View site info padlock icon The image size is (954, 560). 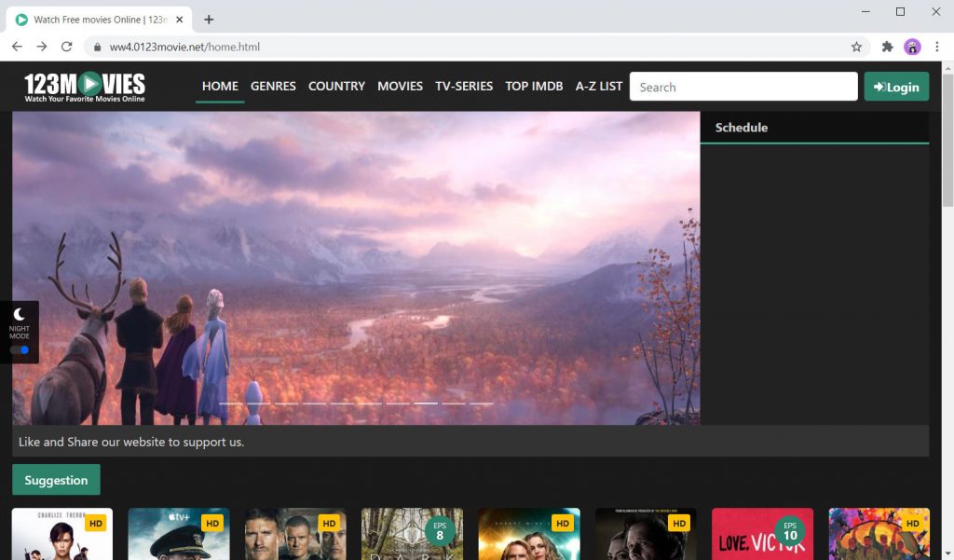[97, 47]
